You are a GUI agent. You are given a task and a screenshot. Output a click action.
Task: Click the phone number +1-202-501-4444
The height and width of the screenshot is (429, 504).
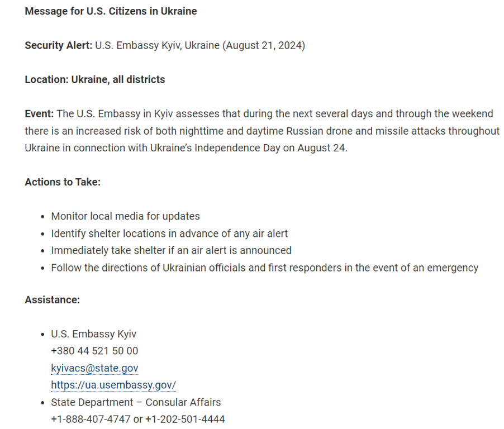point(185,419)
